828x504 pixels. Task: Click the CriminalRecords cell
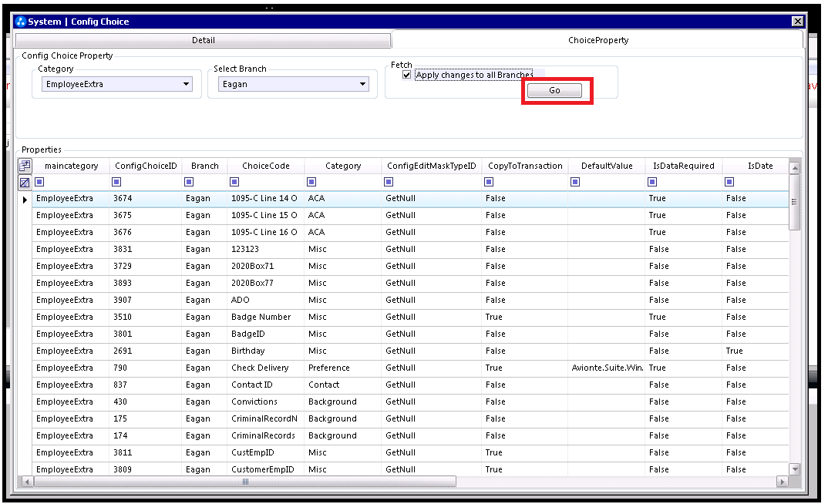[266, 435]
